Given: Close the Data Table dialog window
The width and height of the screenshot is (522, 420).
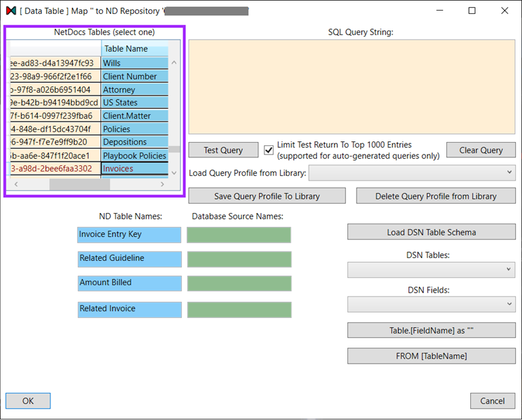Looking at the screenshot, I should [505, 11].
